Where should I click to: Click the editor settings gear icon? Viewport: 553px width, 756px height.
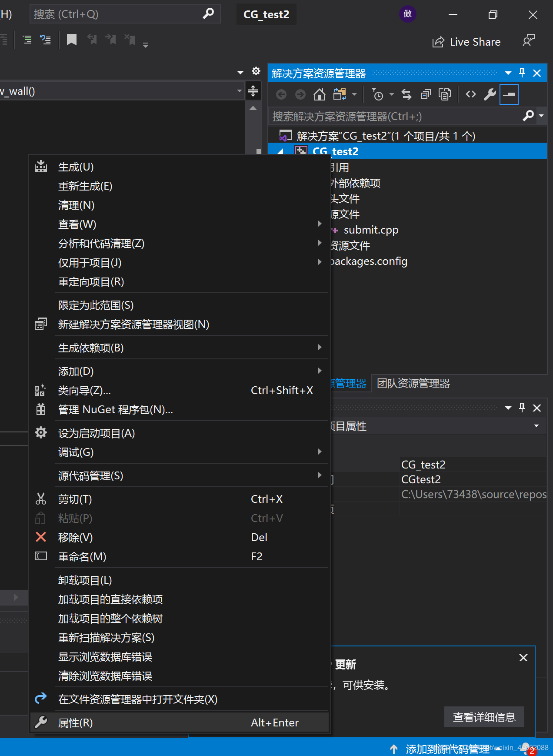[x=256, y=71]
